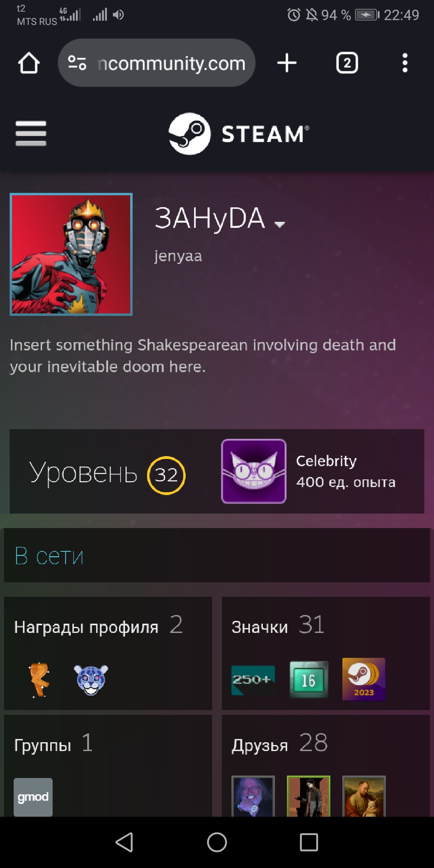The width and height of the screenshot is (434, 868).
Task: Click the level 32 circle
Action: (x=166, y=475)
